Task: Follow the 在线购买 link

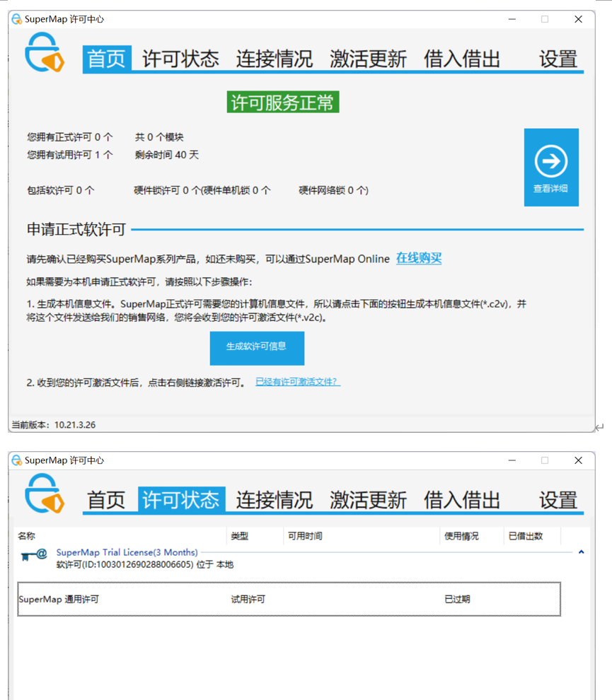Action: click(419, 259)
